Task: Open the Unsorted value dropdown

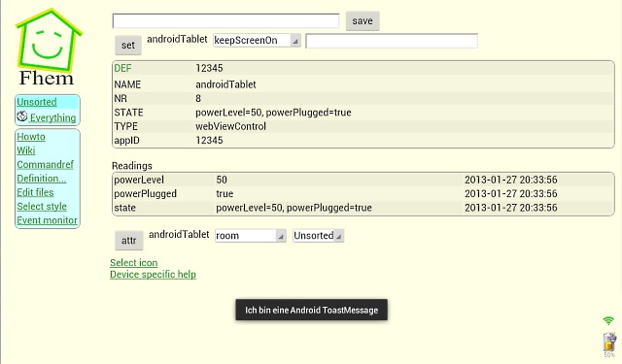Action: click(318, 236)
